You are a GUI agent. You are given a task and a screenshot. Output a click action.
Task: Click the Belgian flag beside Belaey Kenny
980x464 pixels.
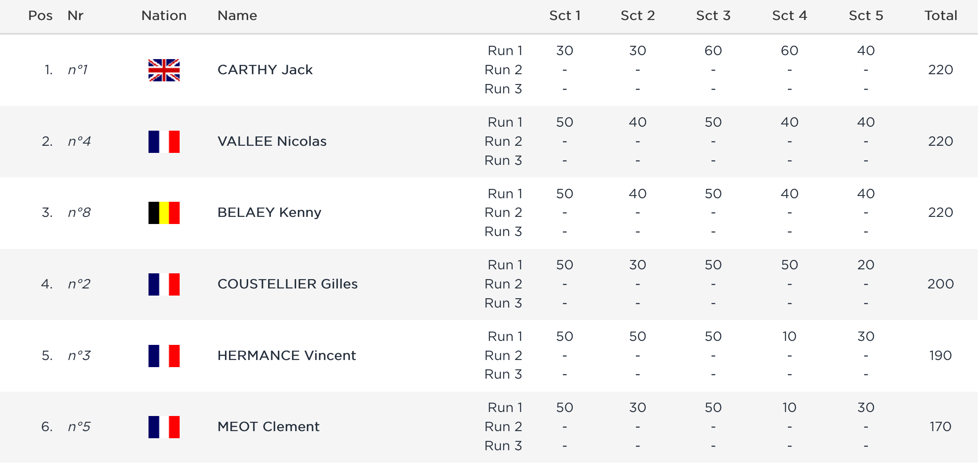(164, 213)
